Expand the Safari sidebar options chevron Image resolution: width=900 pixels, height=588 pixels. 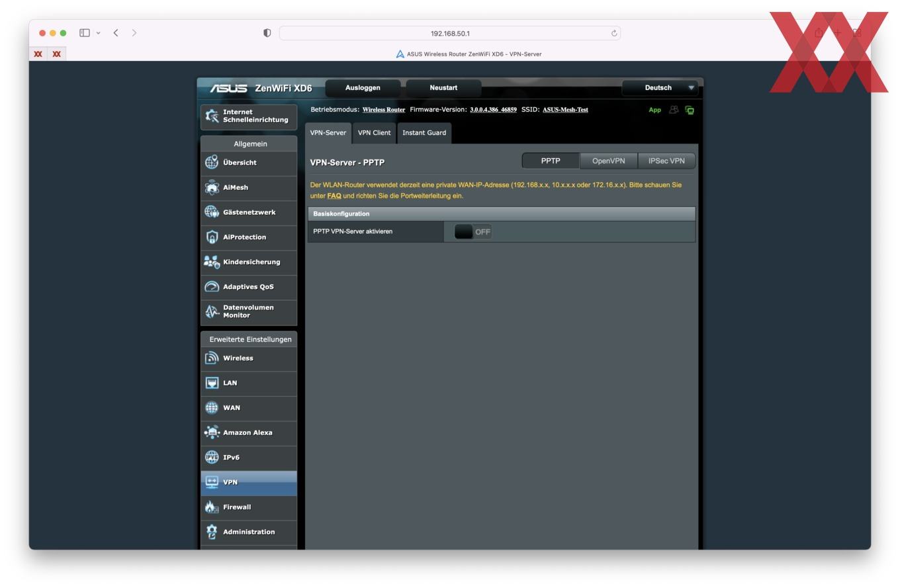tap(99, 33)
